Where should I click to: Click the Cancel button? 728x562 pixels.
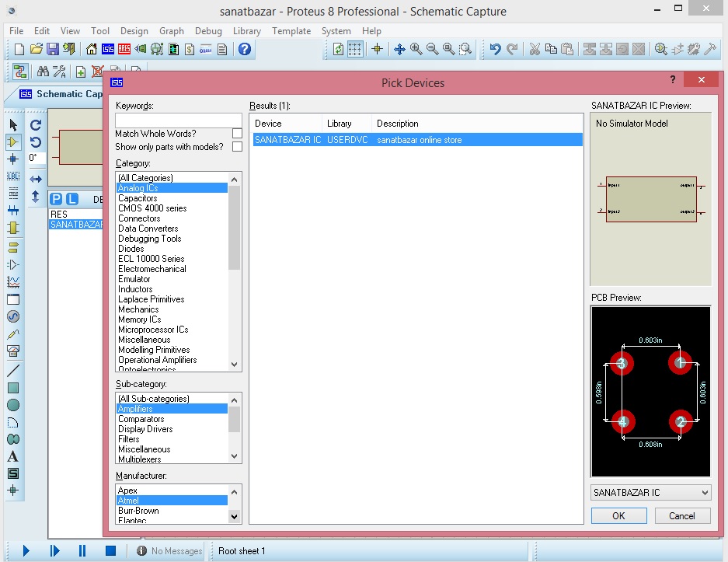point(682,515)
